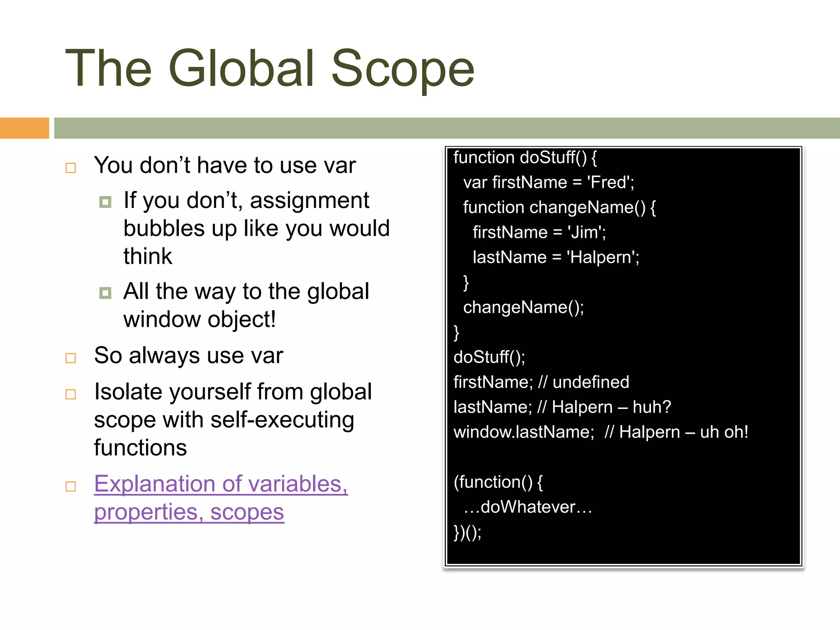Click the square bullet beside the Explanation link
The width and height of the screenshot is (840, 630).
coord(71,486)
